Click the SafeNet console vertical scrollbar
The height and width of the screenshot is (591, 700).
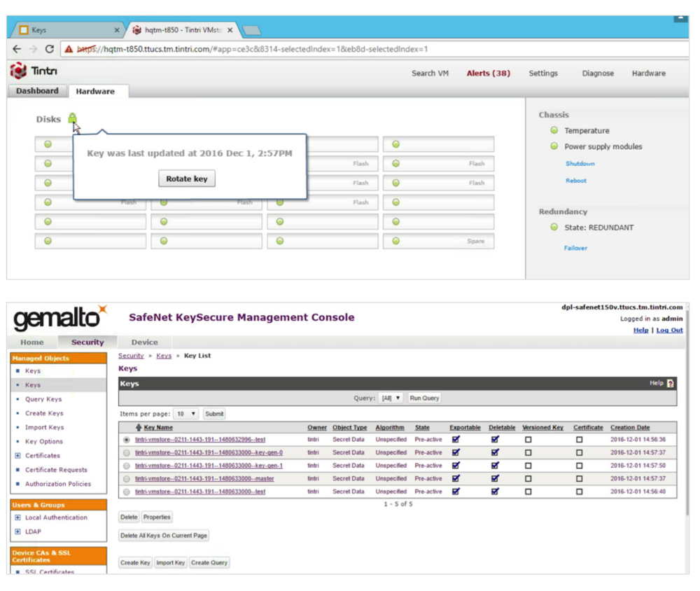(687, 411)
